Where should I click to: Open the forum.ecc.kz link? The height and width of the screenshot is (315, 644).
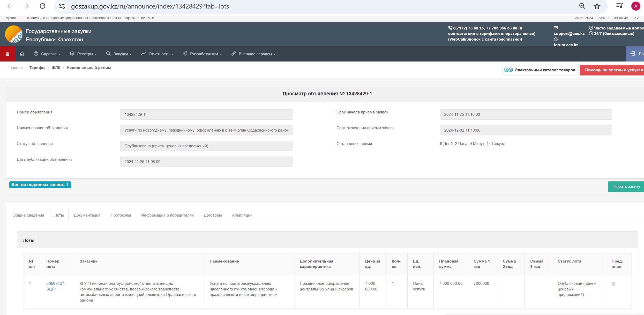click(566, 45)
